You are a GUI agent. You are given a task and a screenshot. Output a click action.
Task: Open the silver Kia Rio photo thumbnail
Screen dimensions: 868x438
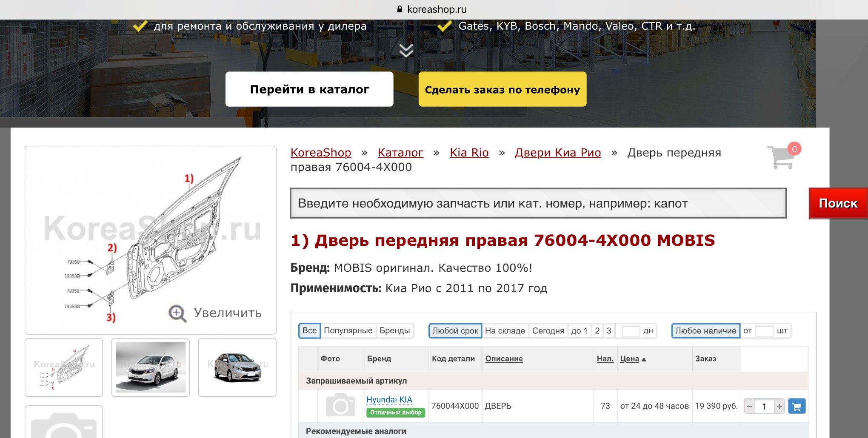pyautogui.click(x=237, y=367)
